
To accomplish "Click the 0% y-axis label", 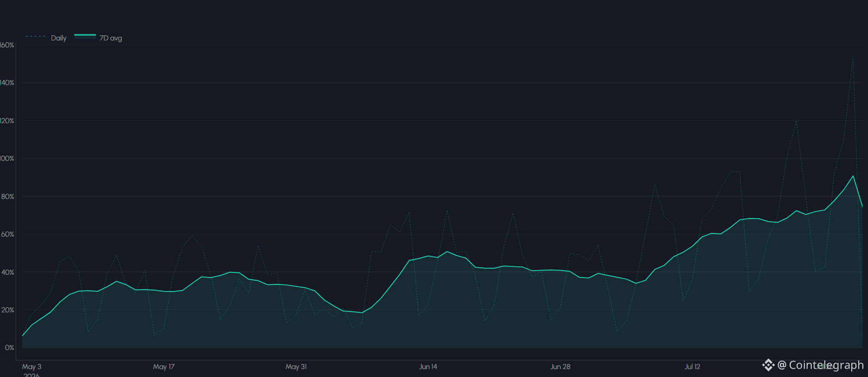I will point(10,348).
